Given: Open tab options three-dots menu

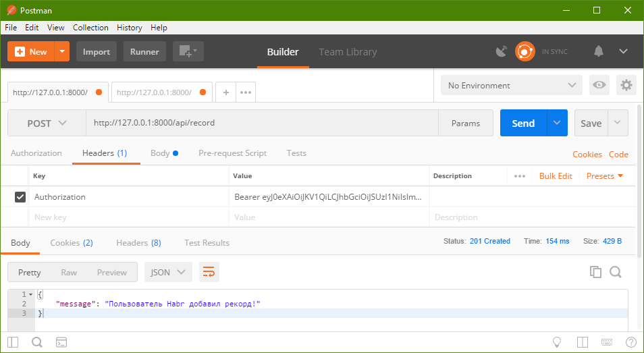Looking at the screenshot, I should pyautogui.click(x=246, y=92).
